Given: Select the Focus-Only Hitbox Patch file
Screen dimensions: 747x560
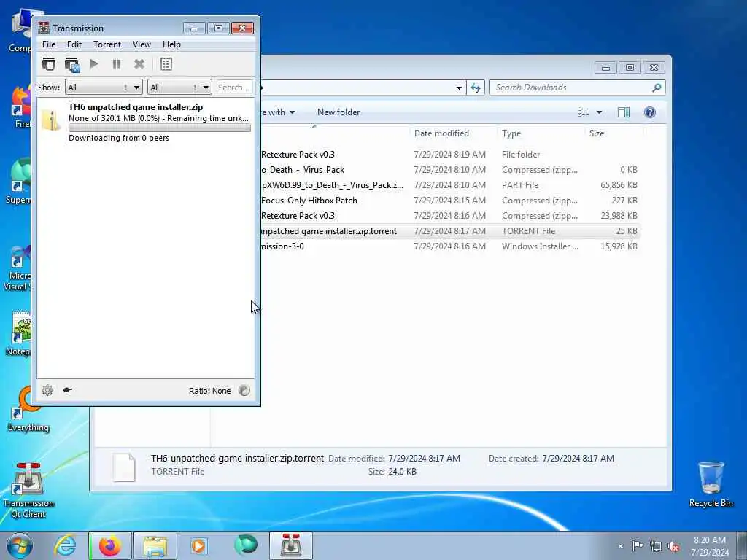Looking at the screenshot, I should click(449, 201).
